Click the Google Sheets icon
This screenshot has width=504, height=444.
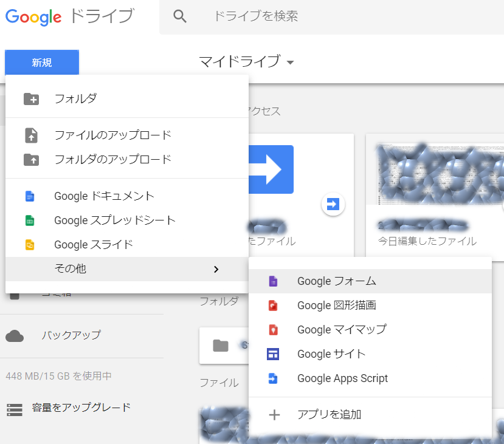30,220
